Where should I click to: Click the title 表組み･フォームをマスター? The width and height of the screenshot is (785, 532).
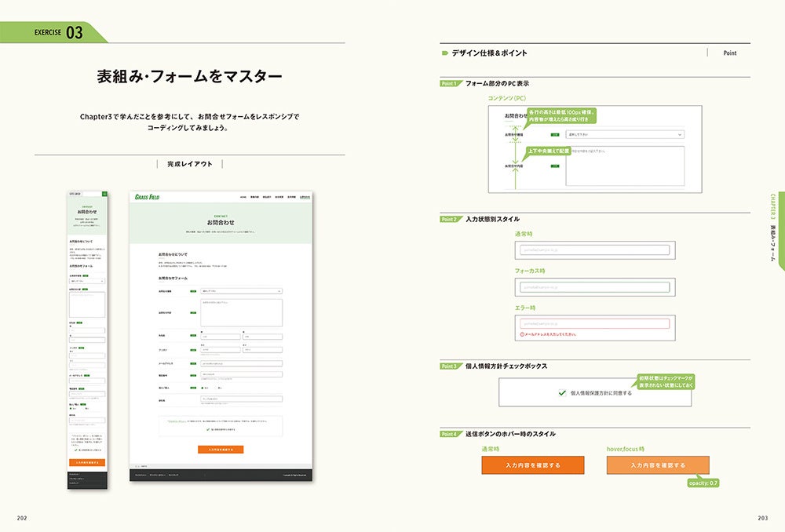click(x=190, y=76)
